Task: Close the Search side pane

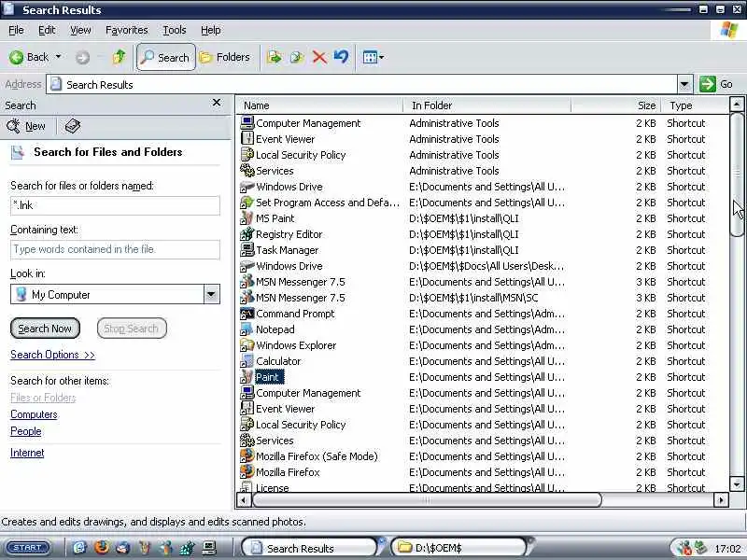Action: tap(217, 103)
